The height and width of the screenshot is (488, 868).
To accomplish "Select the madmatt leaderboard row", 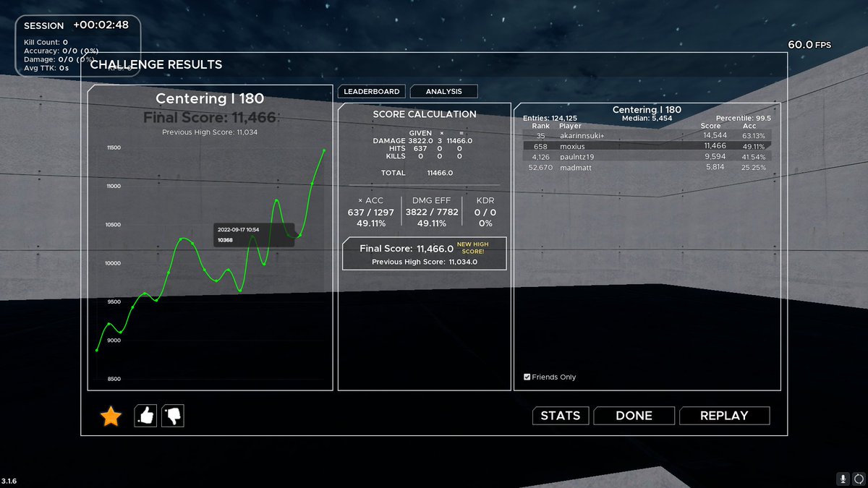I will point(647,167).
